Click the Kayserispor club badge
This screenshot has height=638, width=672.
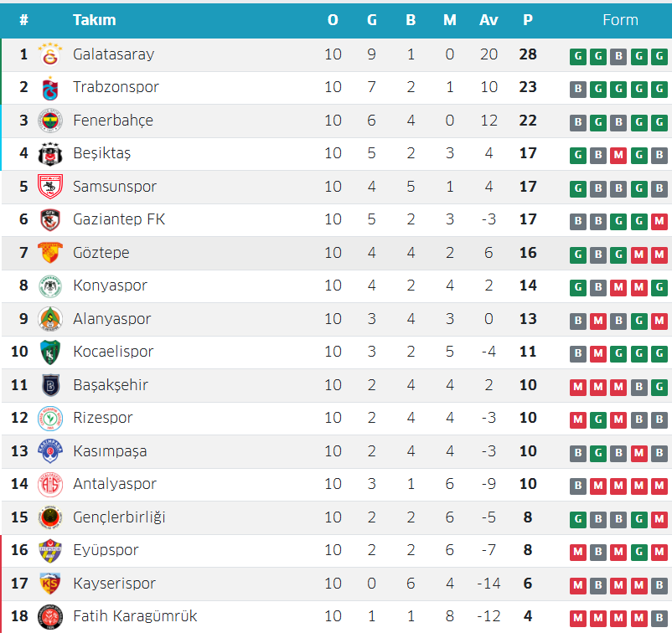(50, 584)
